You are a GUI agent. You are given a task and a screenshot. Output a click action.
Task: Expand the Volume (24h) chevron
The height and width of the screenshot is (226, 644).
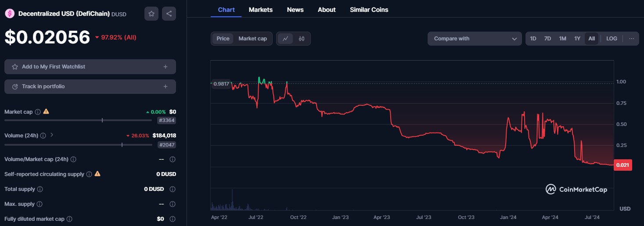click(52, 135)
